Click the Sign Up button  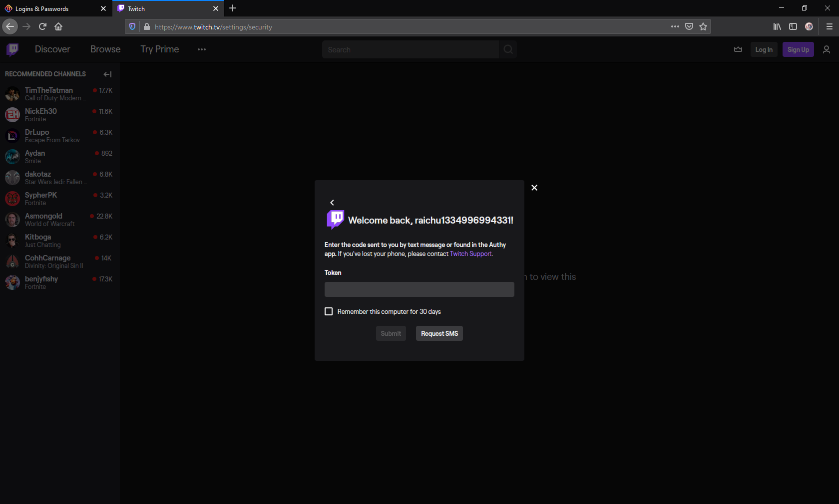point(798,49)
